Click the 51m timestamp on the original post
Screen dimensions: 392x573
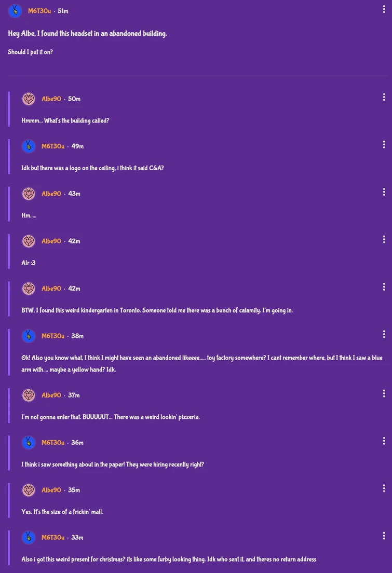click(x=63, y=10)
